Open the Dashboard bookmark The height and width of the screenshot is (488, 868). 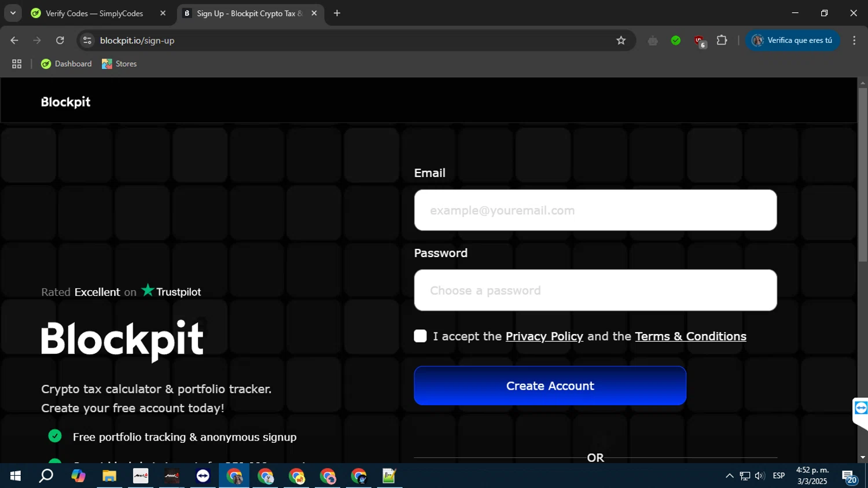click(x=67, y=64)
